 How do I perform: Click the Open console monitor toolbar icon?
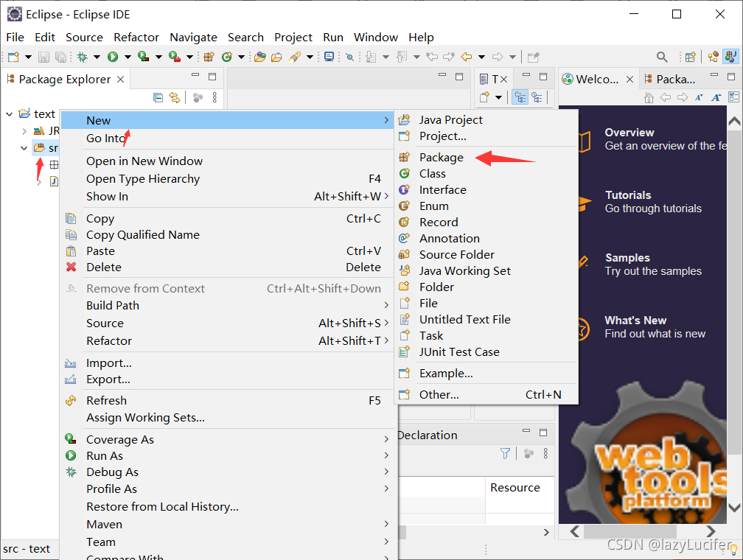pyautogui.click(x=329, y=57)
